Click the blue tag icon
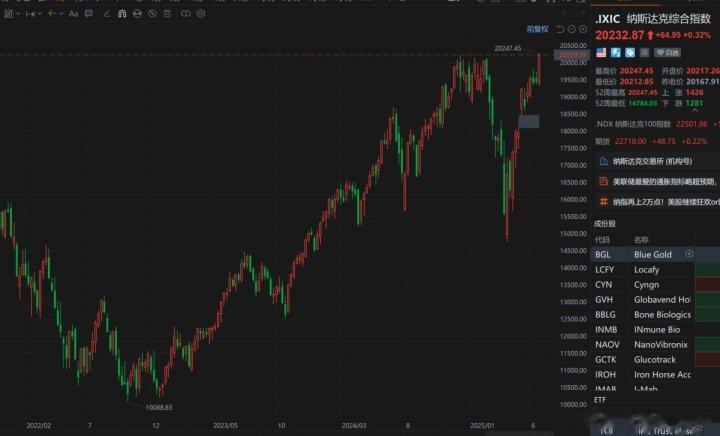The height and width of the screenshot is (436, 720). (630, 53)
